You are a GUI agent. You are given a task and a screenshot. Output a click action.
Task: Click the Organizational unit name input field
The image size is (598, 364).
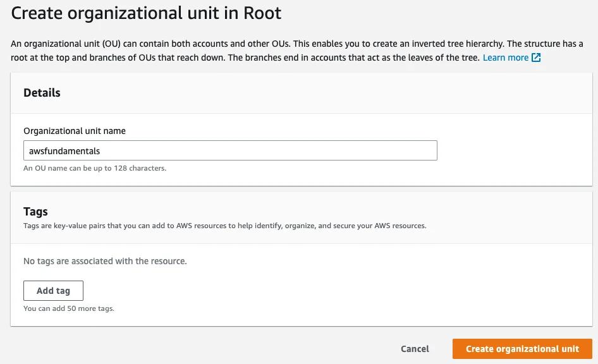point(230,151)
